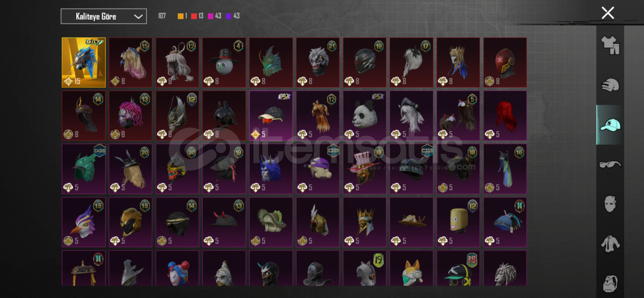Close the inventory with the X
The width and height of the screenshot is (644, 298).
point(608,13)
